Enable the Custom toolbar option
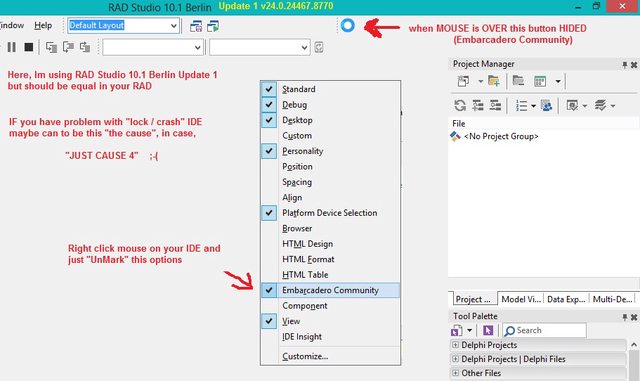The height and width of the screenshot is (381, 640). point(330,136)
